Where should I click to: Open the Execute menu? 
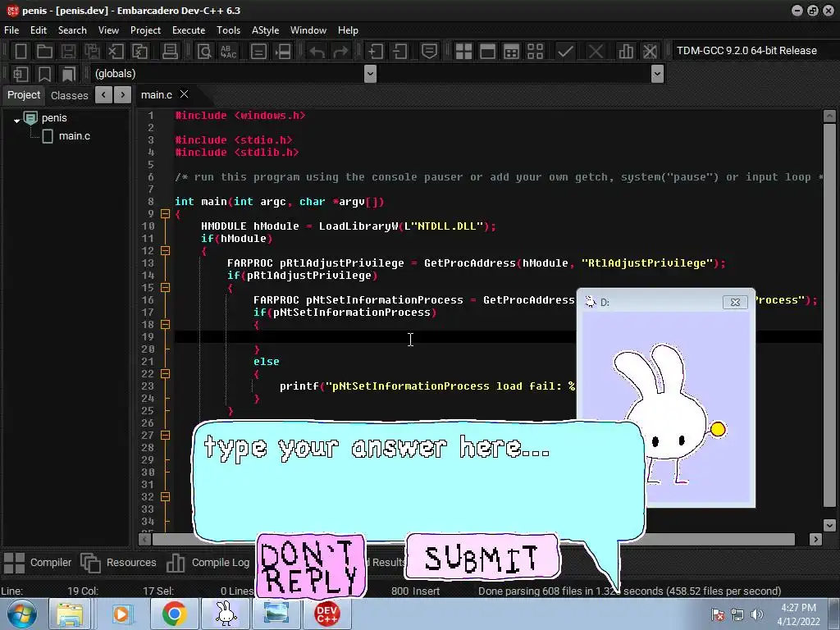click(189, 30)
